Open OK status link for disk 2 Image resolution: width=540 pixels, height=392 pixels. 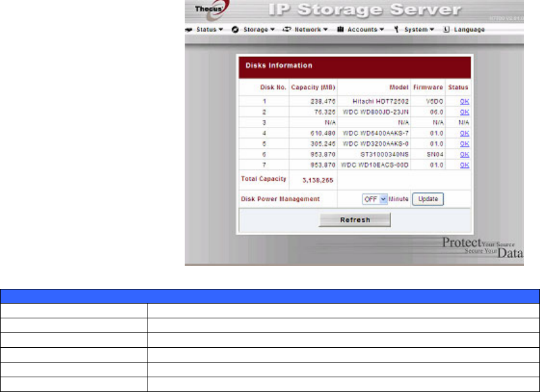point(464,112)
